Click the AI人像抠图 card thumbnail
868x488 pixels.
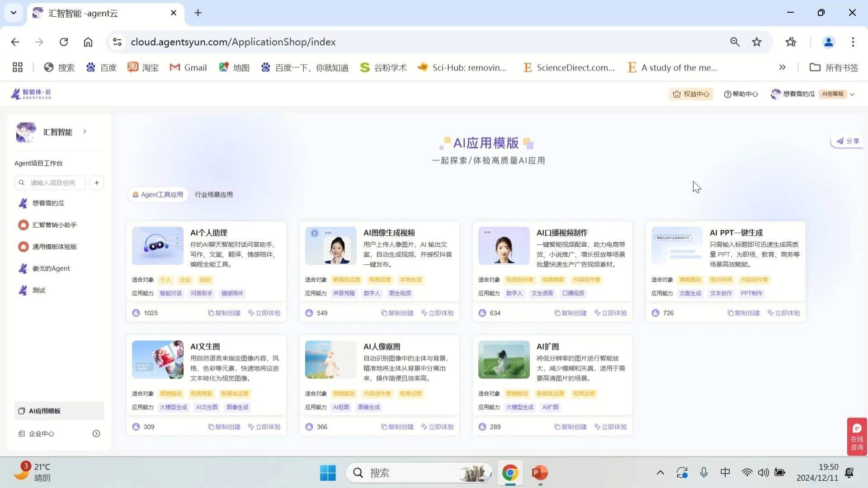pos(330,359)
